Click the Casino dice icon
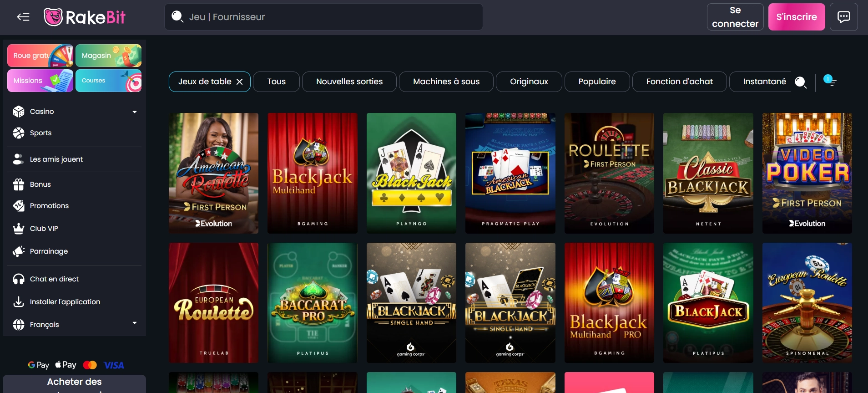 click(19, 112)
